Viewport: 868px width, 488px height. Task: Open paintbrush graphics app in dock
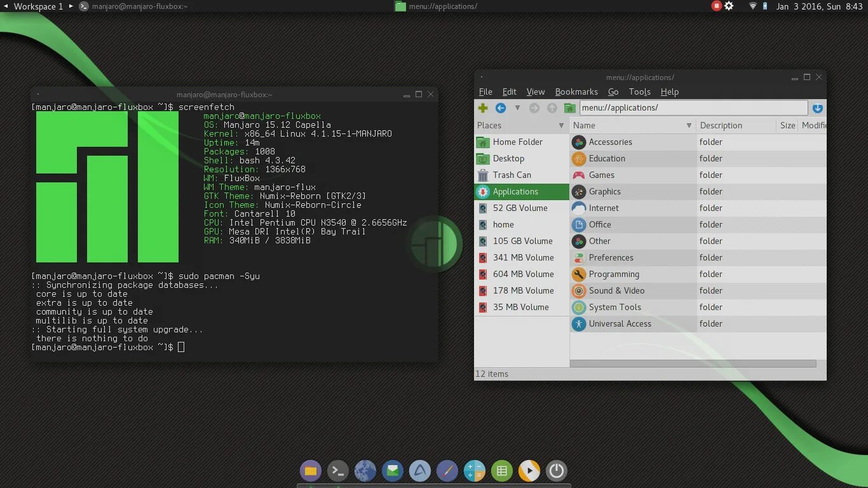[447, 471]
